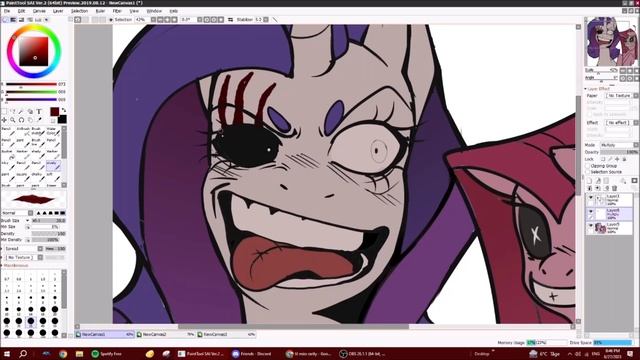Adjust the red R color slider
The width and height of the screenshot is (640, 360).
click(31, 84)
